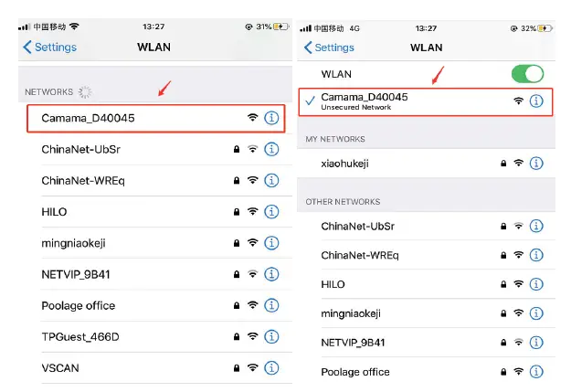Viewport: 571px width, 392px height.
Task: Tap battery icon in right screen status bar
Action: coord(545,28)
